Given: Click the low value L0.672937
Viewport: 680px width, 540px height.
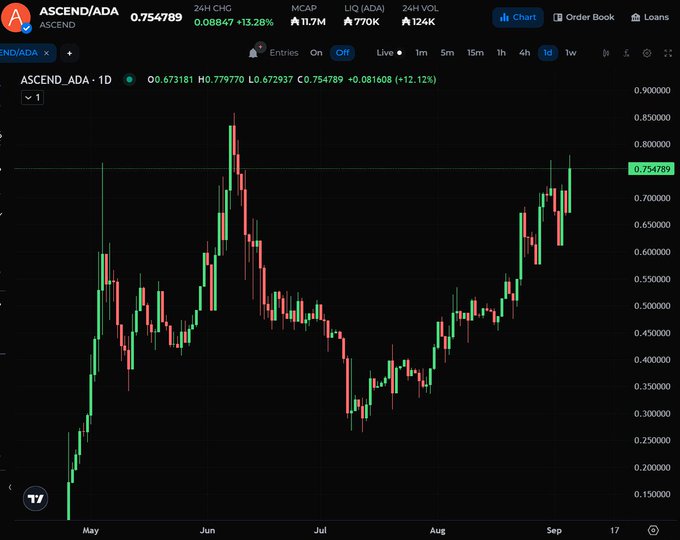Looking at the screenshot, I should coord(271,80).
